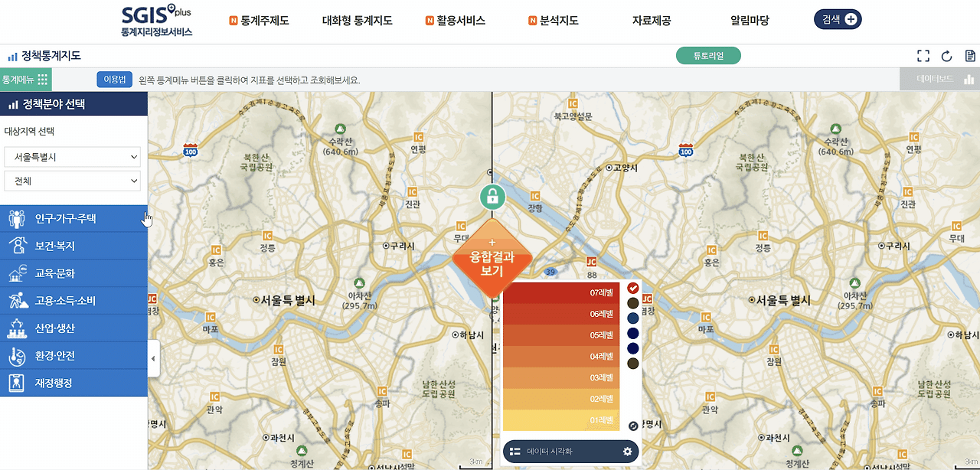Collapse the left side panel arrow
This screenshot has height=470, width=980.
point(153,358)
